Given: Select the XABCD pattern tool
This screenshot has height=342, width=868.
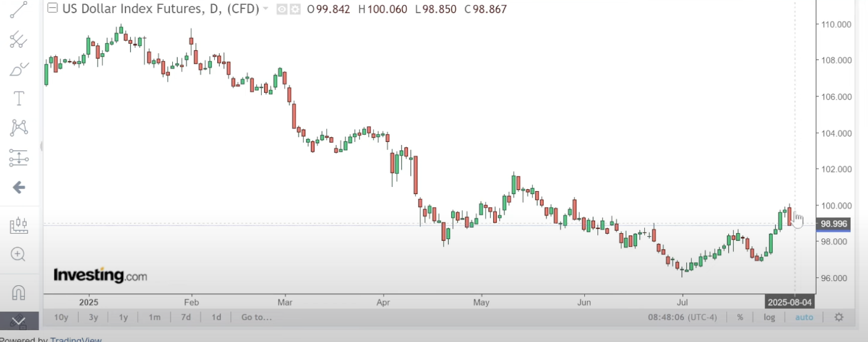Looking at the screenshot, I should coord(18,127).
